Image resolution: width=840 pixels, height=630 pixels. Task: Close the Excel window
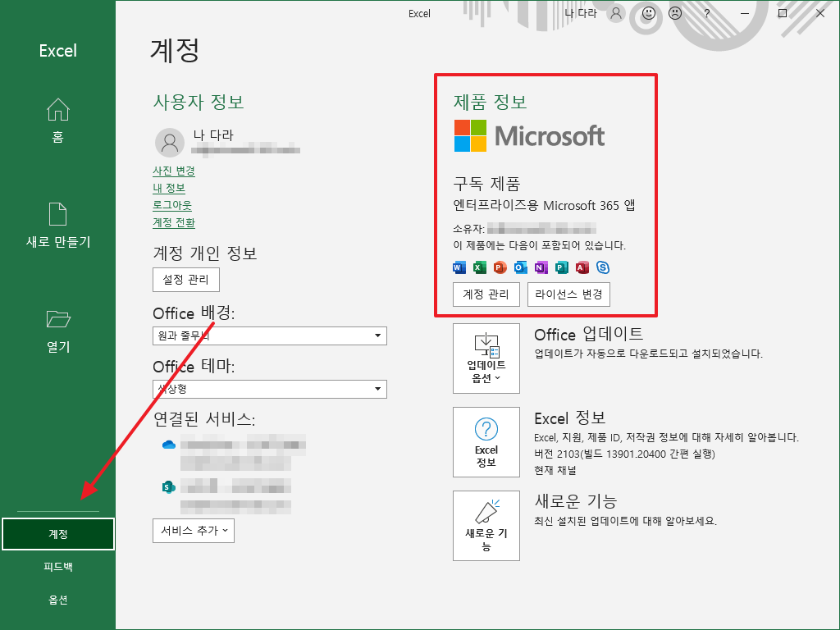tap(820, 13)
